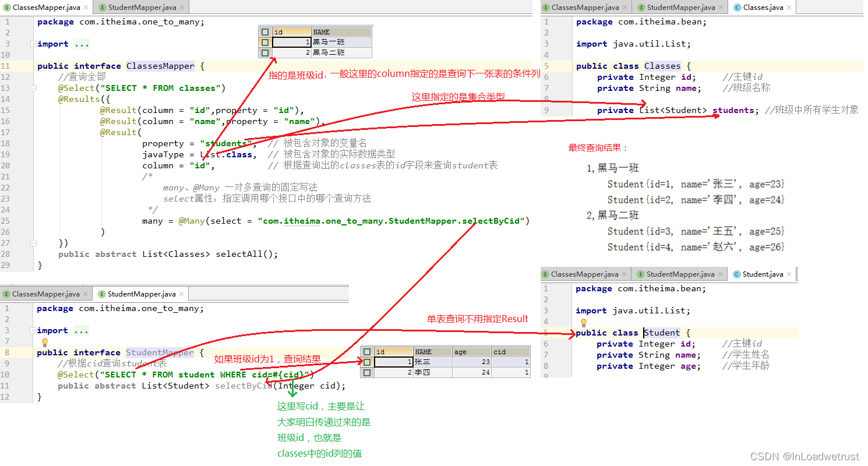Image resolution: width=868 pixels, height=466 pixels.
Task: Click students field name in Classes.java
Action: (733, 110)
